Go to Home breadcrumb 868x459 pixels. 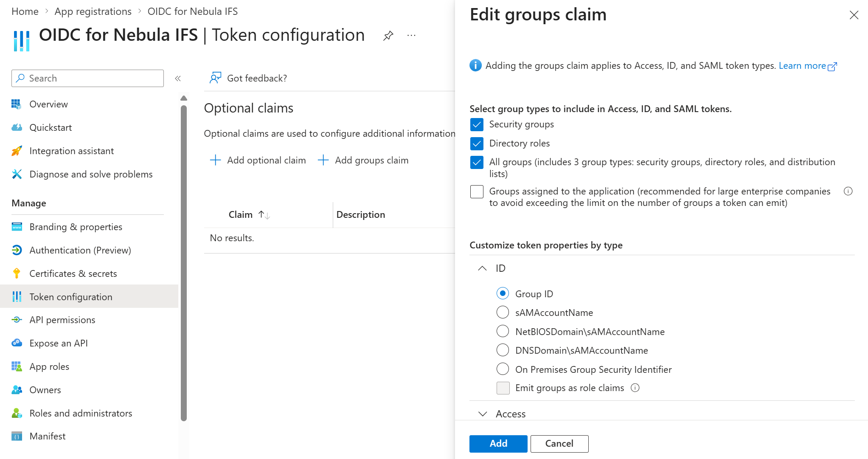tap(25, 11)
